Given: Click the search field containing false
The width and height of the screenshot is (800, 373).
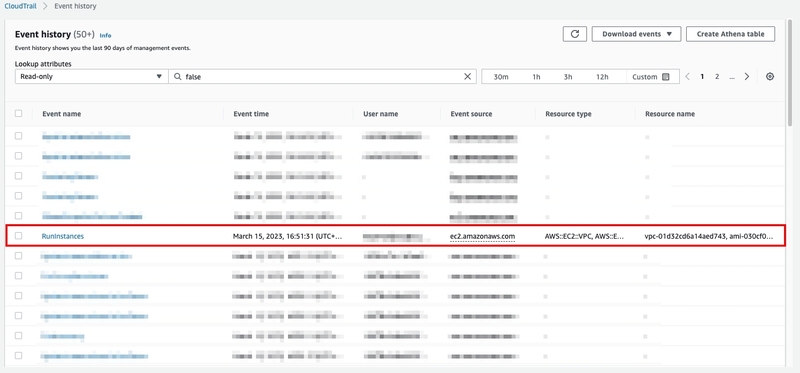Looking at the screenshot, I should coord(322,77).
